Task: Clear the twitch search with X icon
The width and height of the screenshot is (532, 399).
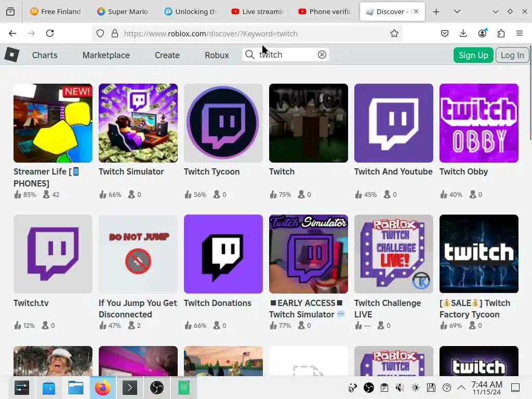Action: [x=322, y=55]
